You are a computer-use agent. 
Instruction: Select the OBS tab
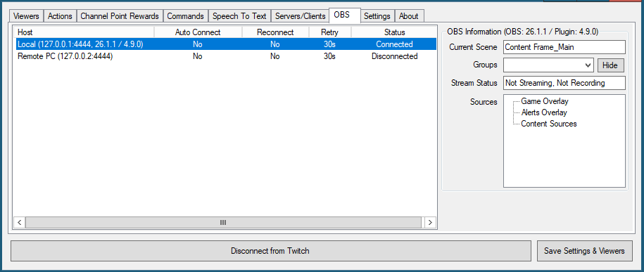click(x=345, y=15)
